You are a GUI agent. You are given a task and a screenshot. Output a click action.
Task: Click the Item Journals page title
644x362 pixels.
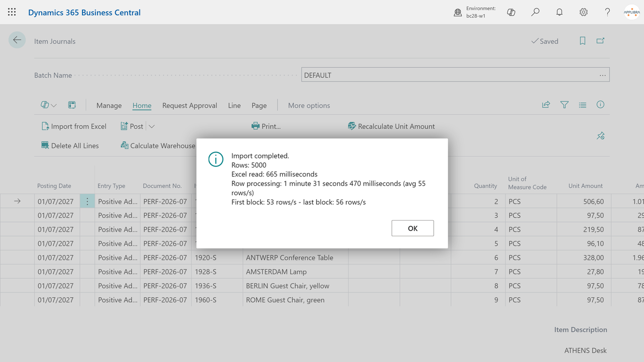pos(55,41)
